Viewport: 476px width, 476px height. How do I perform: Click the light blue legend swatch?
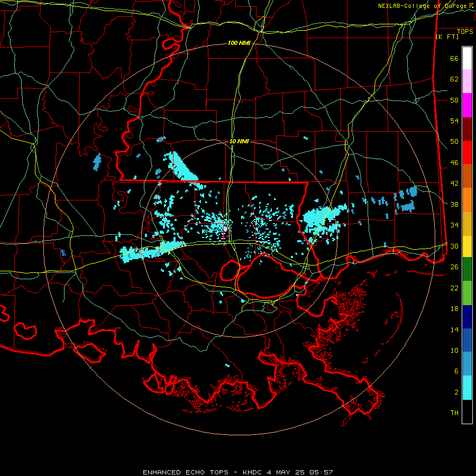pos(467,364)
